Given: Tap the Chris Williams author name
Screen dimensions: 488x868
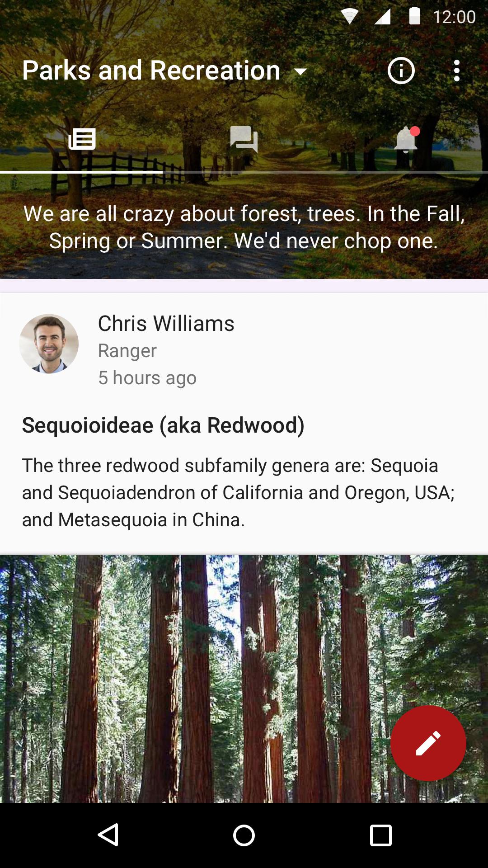Looking at the screenshot, I should pos(166,324).
